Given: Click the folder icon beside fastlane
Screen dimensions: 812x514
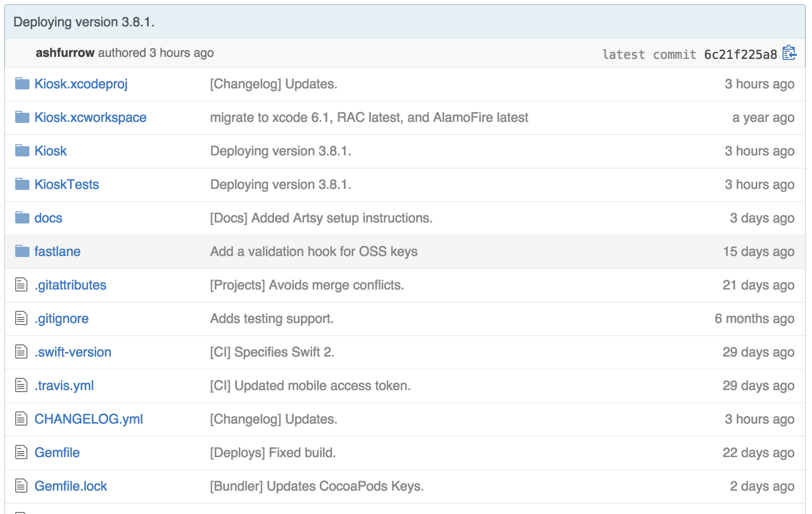Looking at the screenshot, I should click(x=22, y=251).
